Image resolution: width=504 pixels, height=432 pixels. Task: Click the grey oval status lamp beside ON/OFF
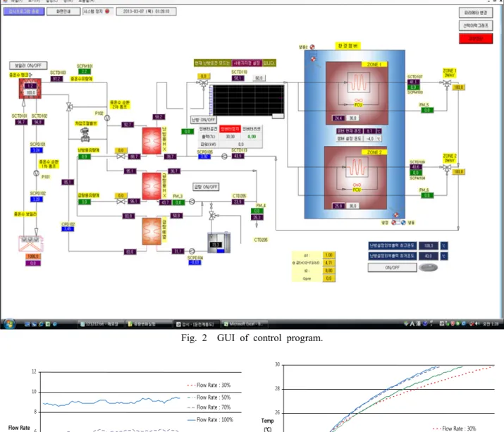coord(428,267)
